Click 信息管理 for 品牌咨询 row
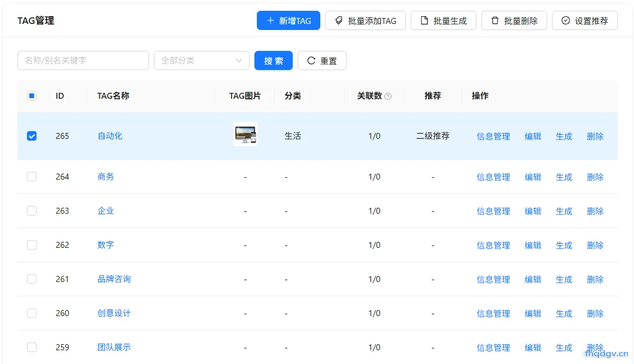The image size is (634, 364). coord(493,280)
